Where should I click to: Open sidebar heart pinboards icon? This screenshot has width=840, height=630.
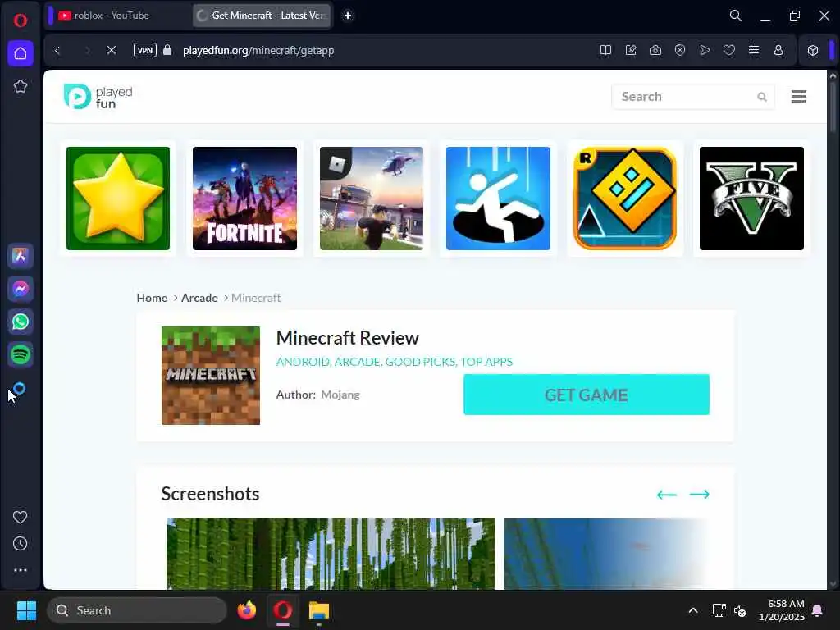pos(20,517)
